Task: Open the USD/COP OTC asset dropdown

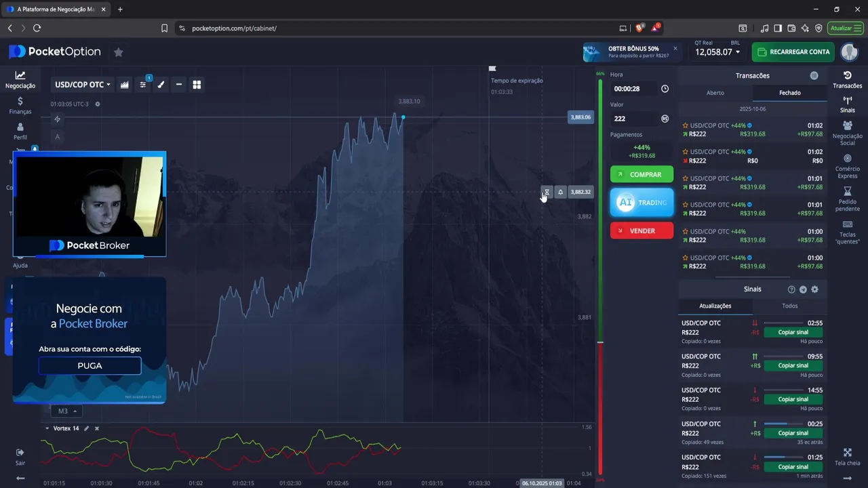Action: [x=83, y=85]
